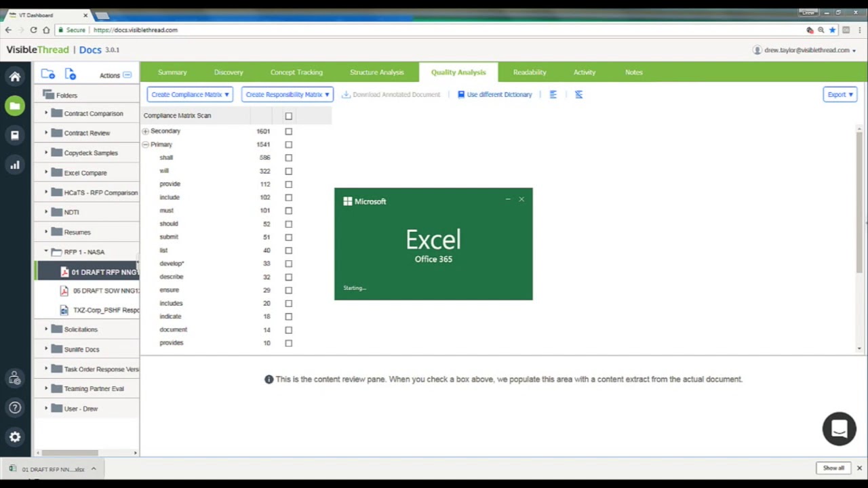Check the 'should' row checkbox
Image resolution: width=868 pixels, height=488 pixels.
point(289,224)
